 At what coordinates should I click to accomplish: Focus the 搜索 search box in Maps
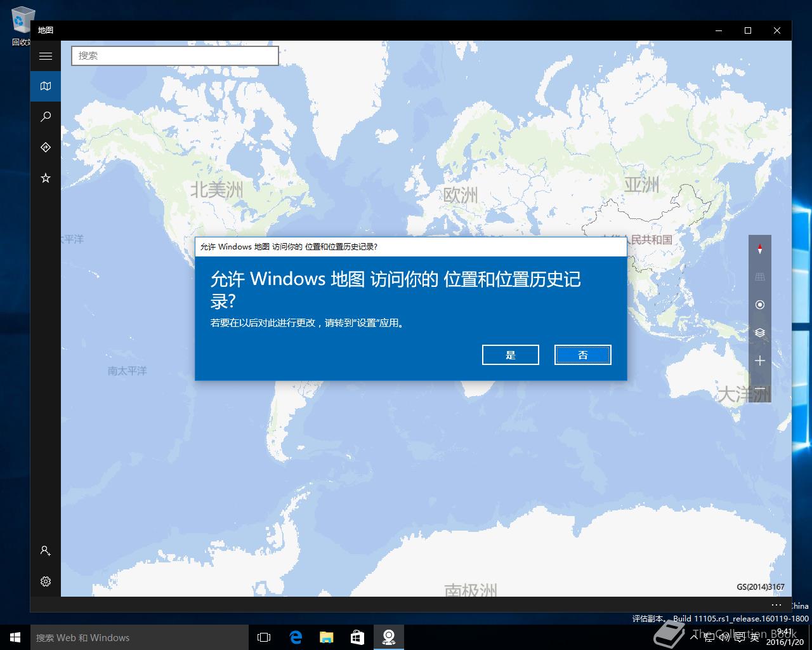pyautogui.click(x=175, y=56)
